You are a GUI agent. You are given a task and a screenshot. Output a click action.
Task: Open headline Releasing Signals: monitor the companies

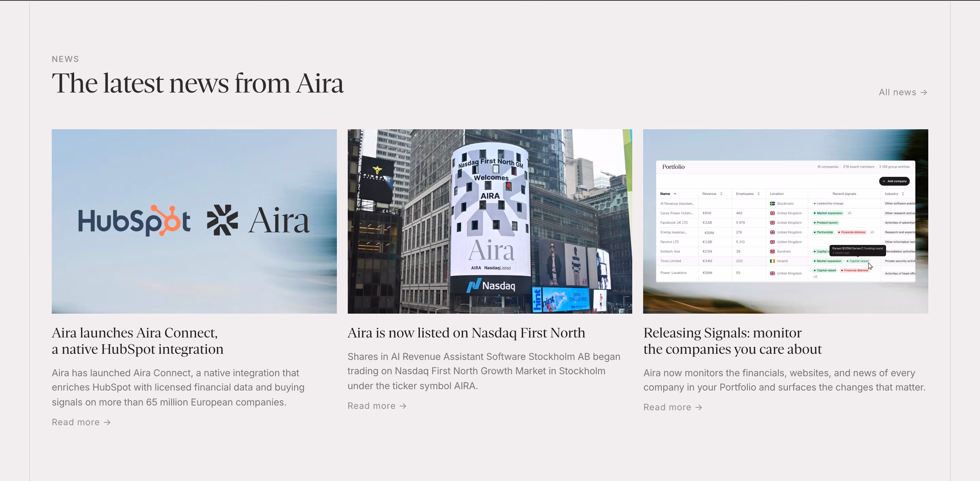(732, 341)
